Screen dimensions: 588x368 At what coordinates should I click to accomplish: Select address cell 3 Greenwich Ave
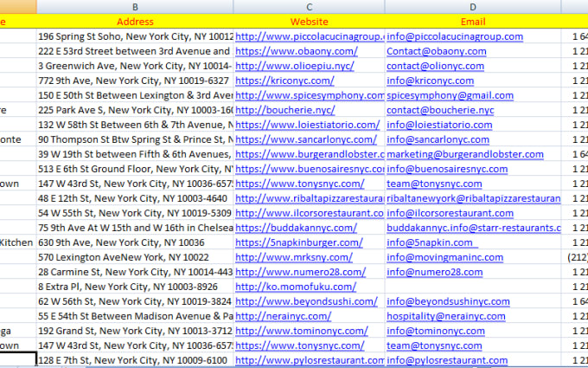point(135,66)
